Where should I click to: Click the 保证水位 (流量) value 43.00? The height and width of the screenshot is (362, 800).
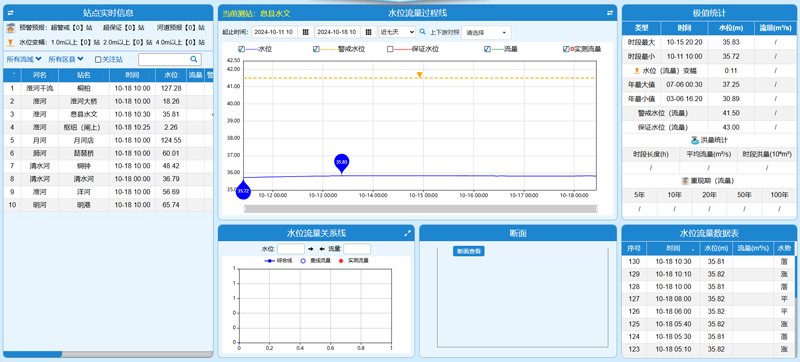pos(731,127)
